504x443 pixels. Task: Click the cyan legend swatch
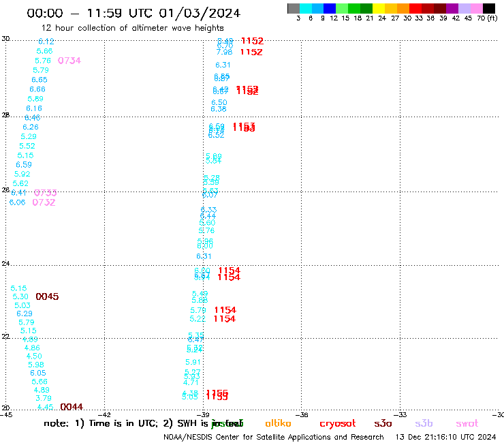(x=306, y=8)
